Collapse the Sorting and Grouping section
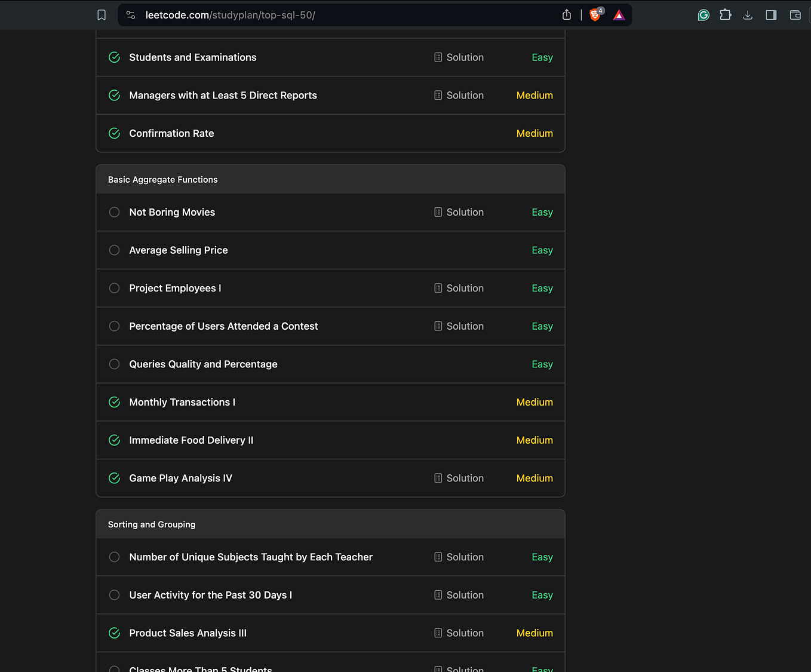 click(x=330, y=524)
